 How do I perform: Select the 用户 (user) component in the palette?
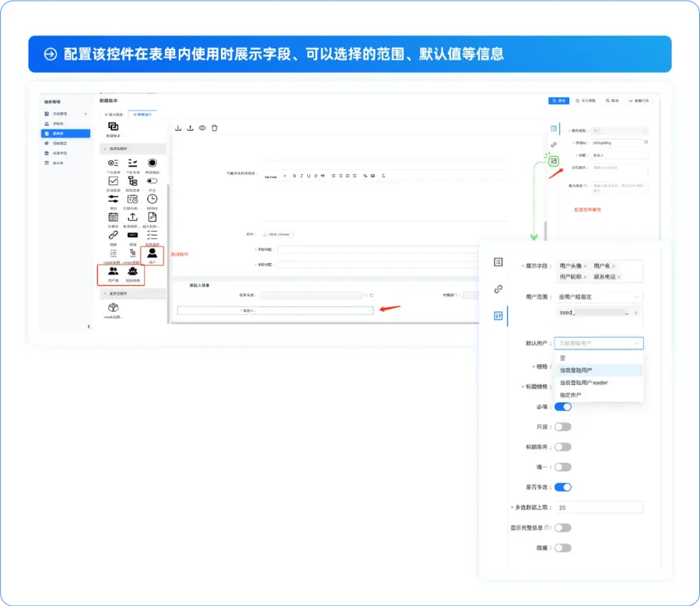(152, 254)
